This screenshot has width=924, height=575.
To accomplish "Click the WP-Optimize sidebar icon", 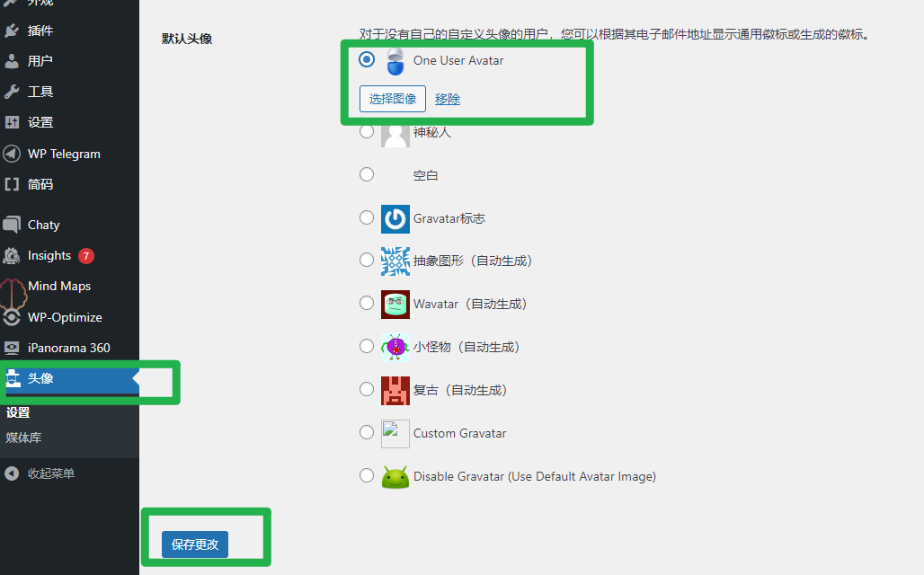I will click(12, 317).
